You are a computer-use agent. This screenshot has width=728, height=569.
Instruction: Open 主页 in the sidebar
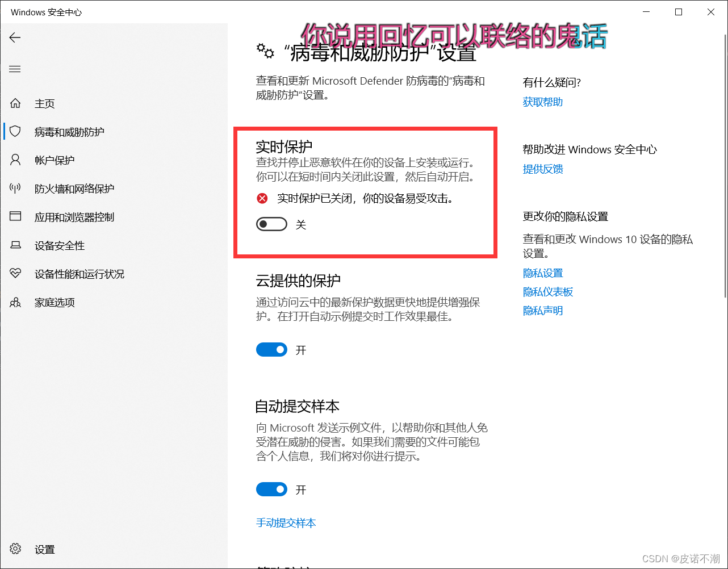[x=45, y=103]
